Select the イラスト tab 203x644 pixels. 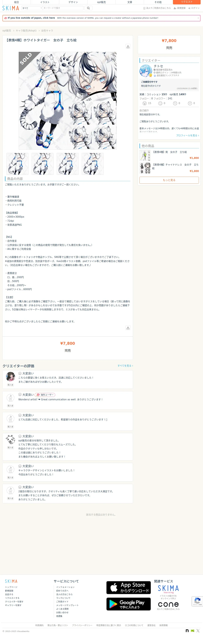click(45, 2)
